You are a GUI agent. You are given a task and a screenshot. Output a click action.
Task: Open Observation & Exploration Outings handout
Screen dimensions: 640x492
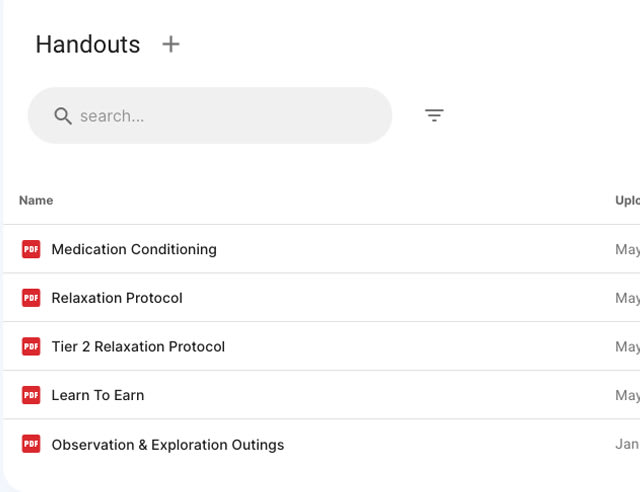click(168, 444)
